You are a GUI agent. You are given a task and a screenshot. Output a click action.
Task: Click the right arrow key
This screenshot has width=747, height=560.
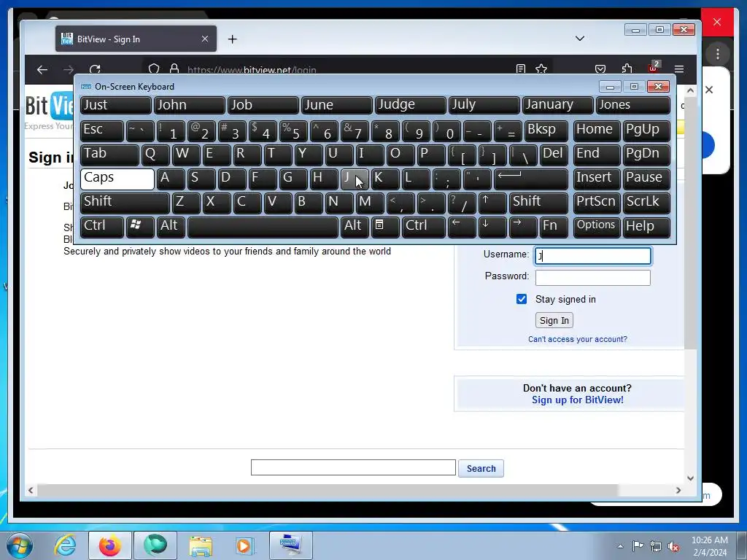(522, 227)
